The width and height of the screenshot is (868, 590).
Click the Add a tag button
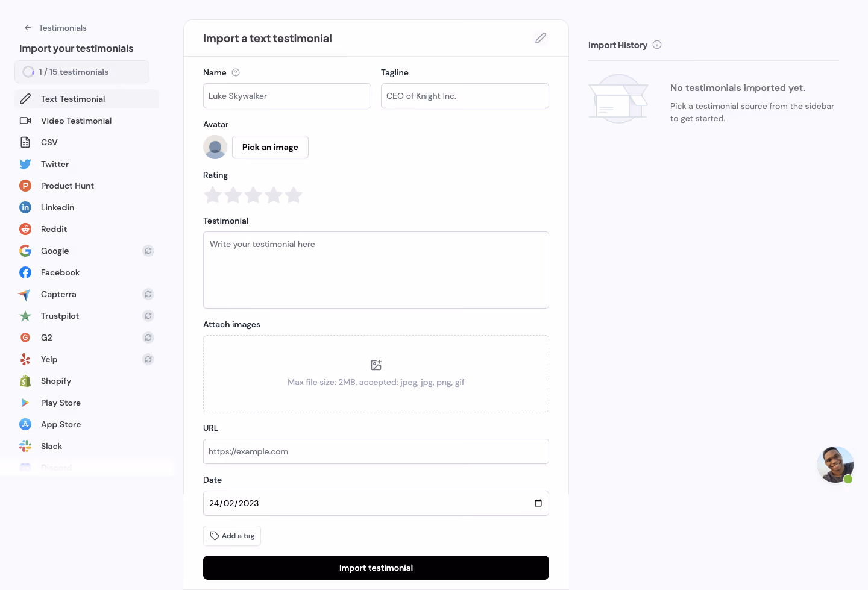click(232, 536)
